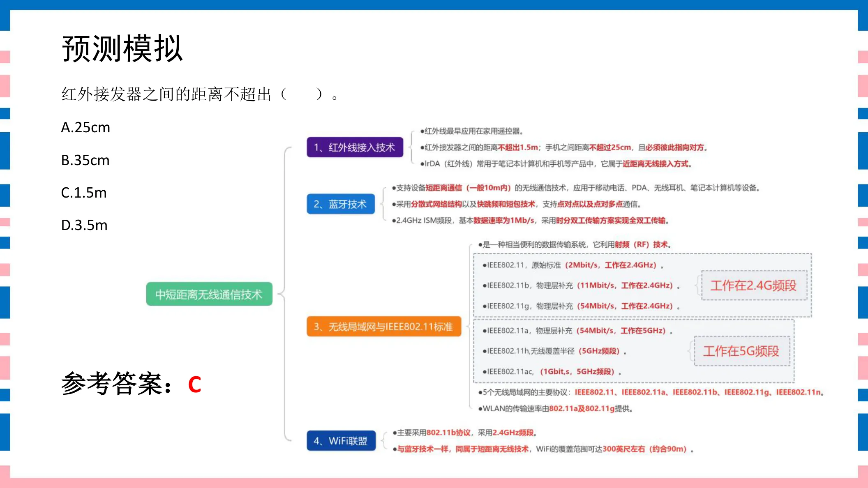Viewport: 868px width, 488px height.
Task: Click the 主要采用802.11b协议 line
Action: 465,433
